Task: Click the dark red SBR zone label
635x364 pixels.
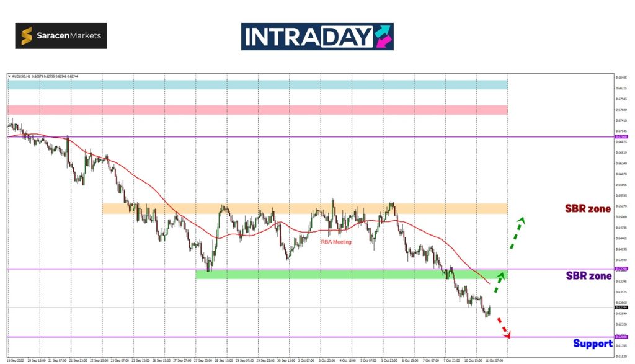Action: click(x=587, y=209)
